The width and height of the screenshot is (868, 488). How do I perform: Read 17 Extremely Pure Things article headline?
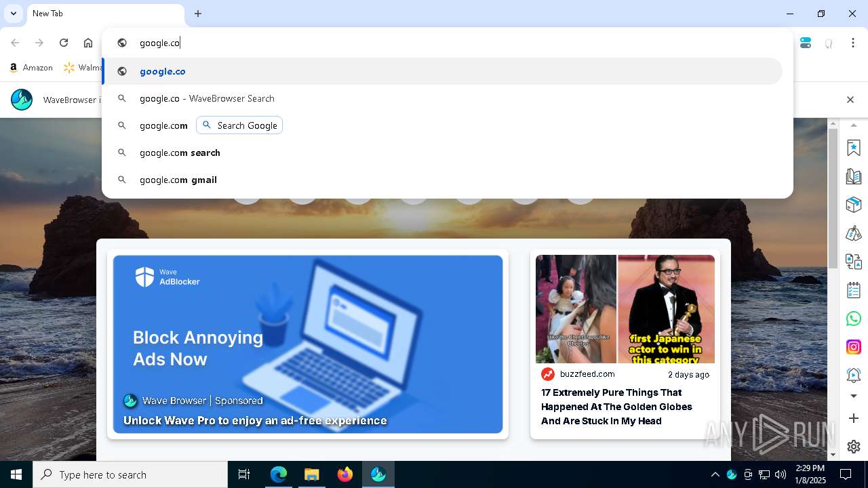pos(616,407)
